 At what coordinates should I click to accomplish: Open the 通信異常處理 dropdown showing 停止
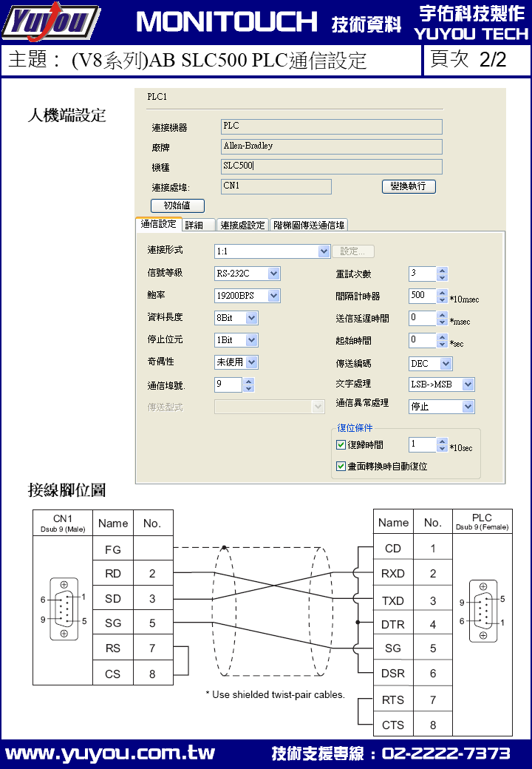[442, 407]
